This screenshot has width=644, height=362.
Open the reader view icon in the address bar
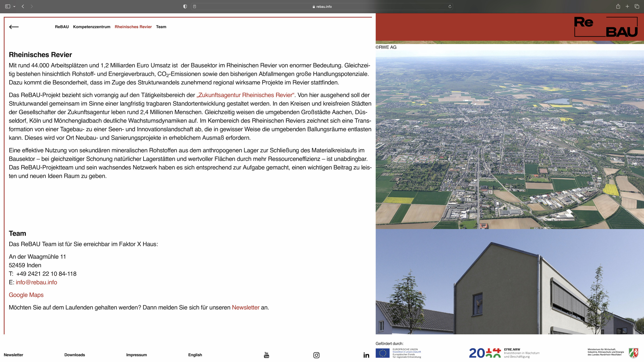tap(195, 7)
